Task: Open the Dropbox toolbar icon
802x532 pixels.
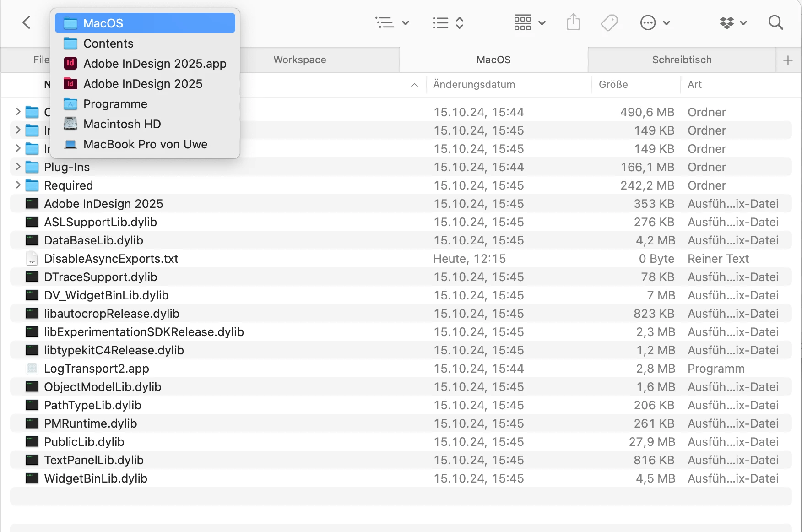Action: coord(726,22)
